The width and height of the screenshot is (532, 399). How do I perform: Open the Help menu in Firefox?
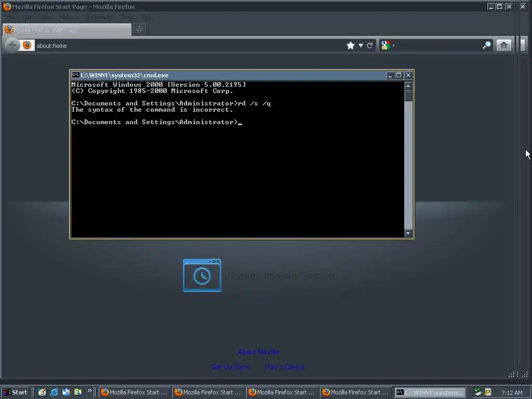[x=147, y=17]
